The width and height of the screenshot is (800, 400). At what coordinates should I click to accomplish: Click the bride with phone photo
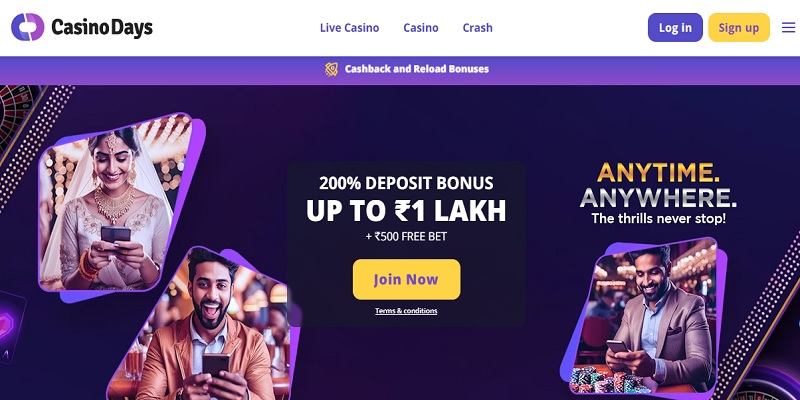(116, 204)
